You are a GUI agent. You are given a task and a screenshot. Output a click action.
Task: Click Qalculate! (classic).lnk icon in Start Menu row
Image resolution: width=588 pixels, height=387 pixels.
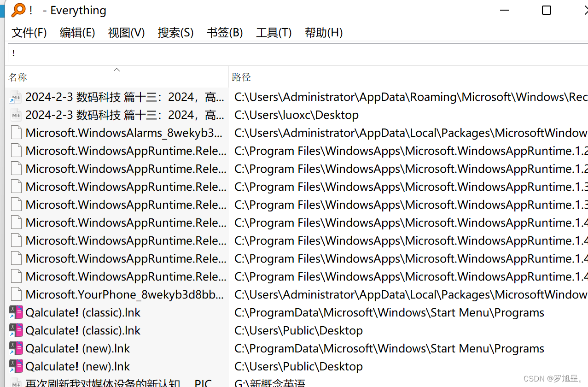(x=16, y=312)
